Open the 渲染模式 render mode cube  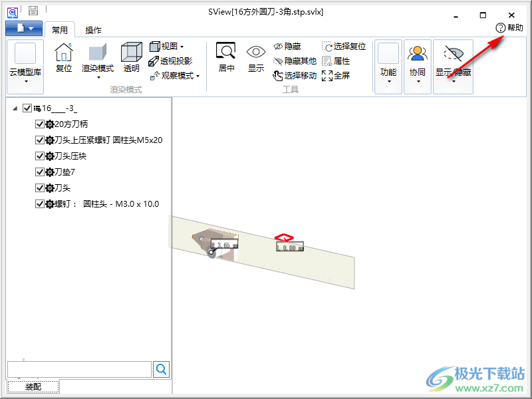[98, 53]
